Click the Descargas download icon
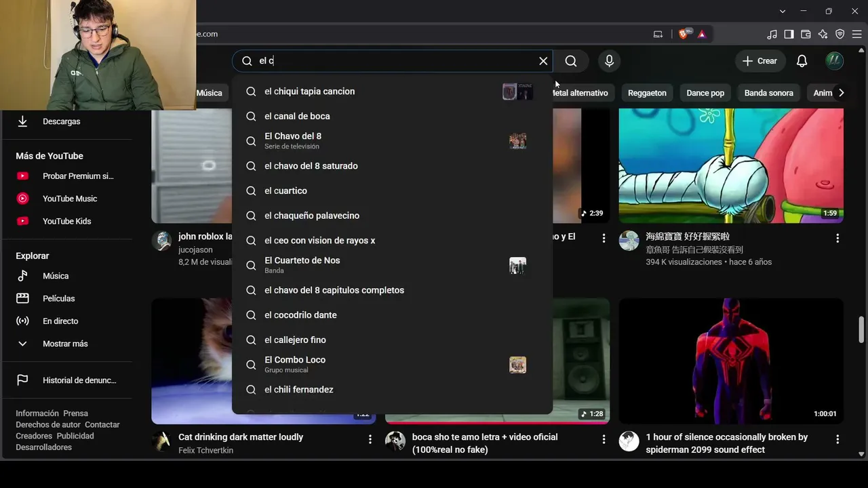The image size is (868, 488). coord(22,121)
